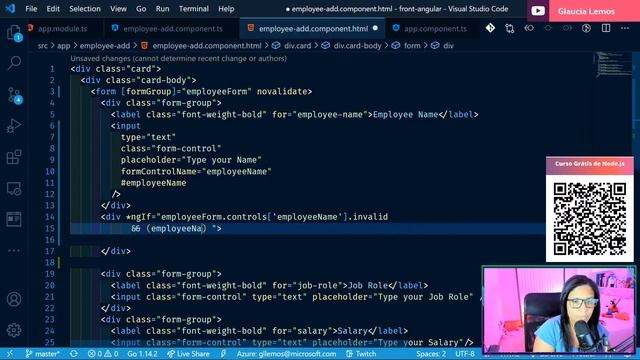This screenshot has height=360, width=640.
Task: Click line number 18 in gutter
Action: coord(50,262)
